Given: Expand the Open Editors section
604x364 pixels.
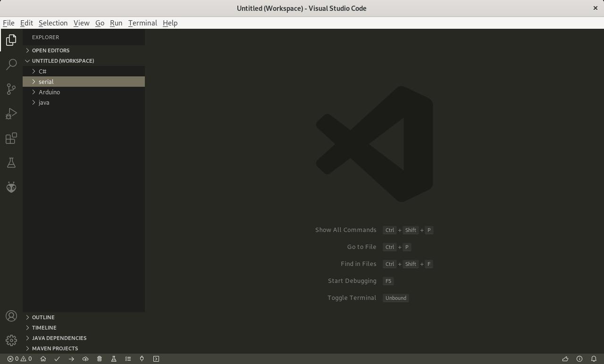Looking at the screenshot, I should pos(50,50).
